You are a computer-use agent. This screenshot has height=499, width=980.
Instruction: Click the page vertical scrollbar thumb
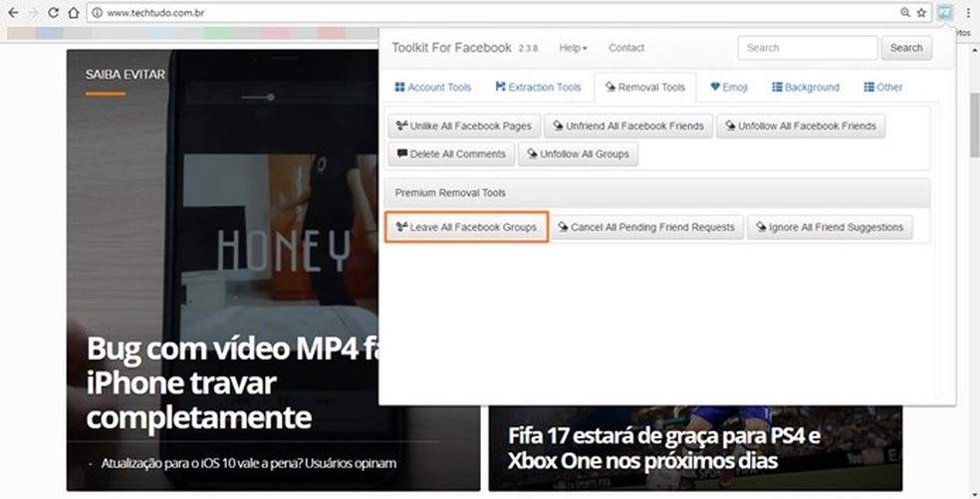pos(974,125)
